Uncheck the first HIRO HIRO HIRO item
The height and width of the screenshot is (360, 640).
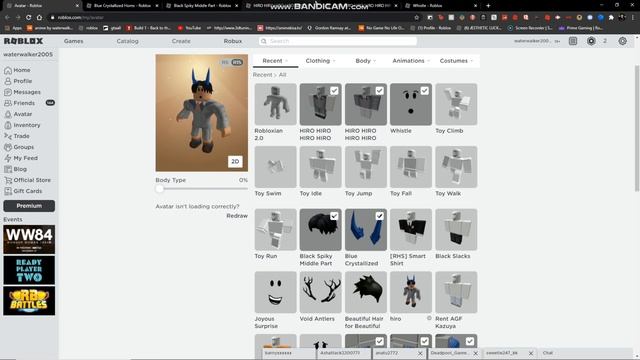(x=334, y=91)
